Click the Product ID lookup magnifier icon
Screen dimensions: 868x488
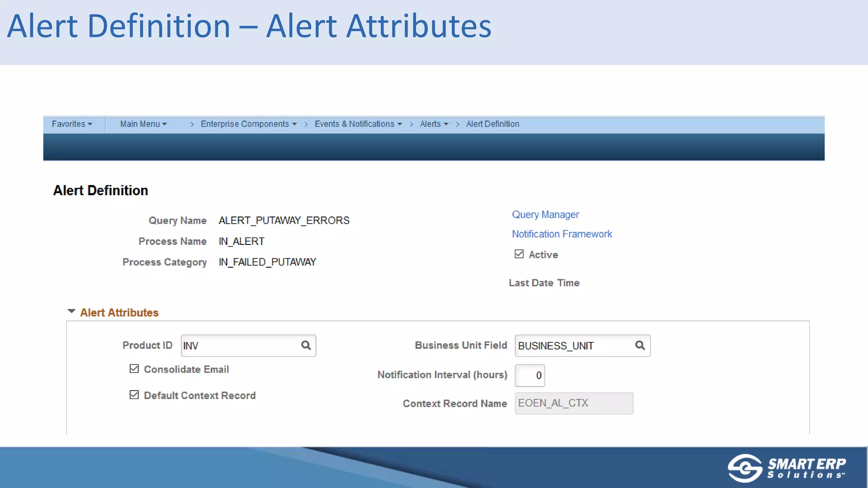coord(306,345)
